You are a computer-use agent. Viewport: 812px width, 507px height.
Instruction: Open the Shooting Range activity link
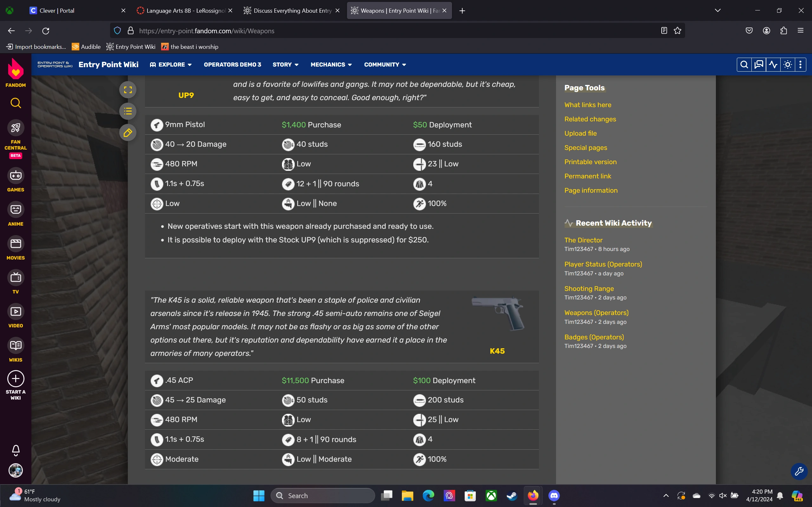coord(589,288)
